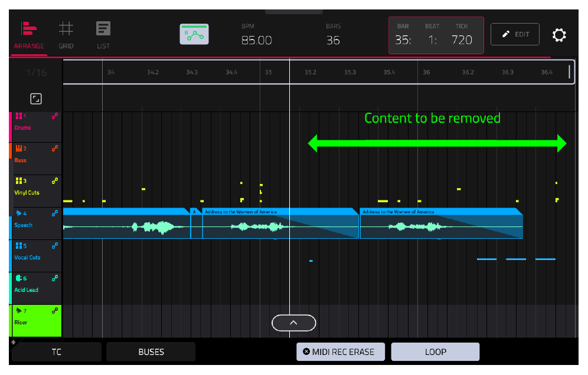The image size is (588, 375).
Task: Click the BPM value 85.00
Action: tap(256, 40)
